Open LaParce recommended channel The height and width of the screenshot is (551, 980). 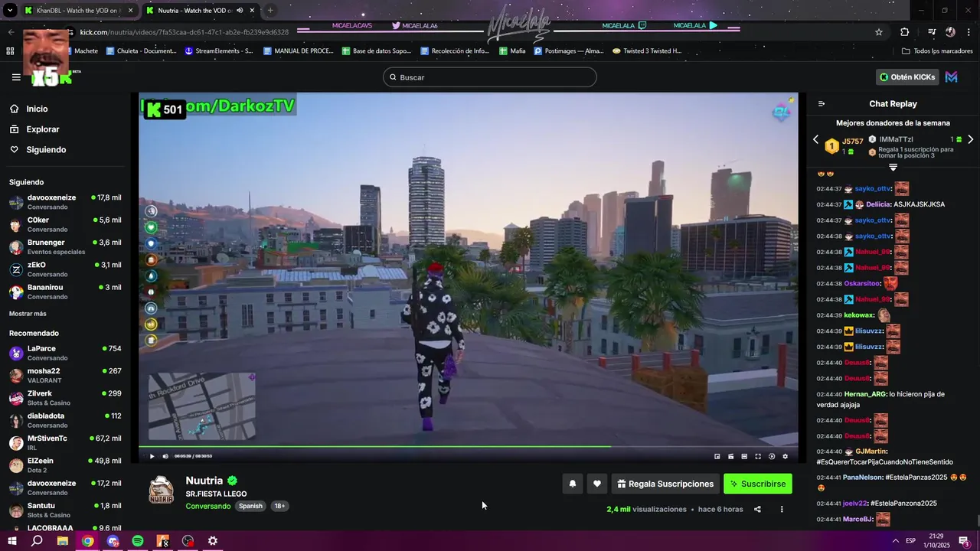[x=65, y=353]
